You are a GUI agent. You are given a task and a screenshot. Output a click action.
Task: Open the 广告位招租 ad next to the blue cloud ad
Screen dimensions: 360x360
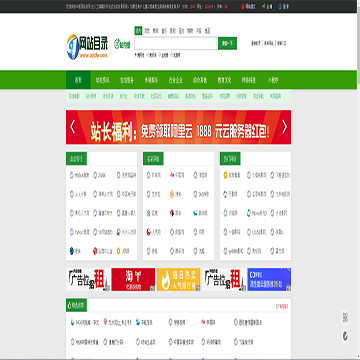click(x=224, y=279)
